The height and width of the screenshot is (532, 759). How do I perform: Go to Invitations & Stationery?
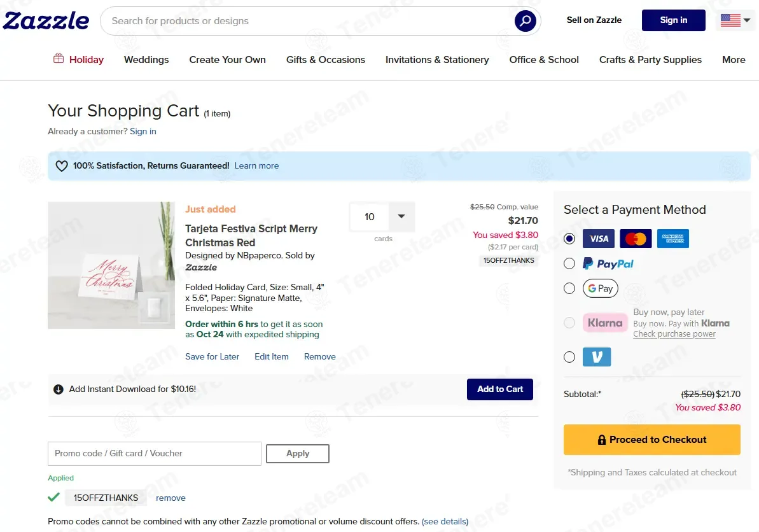click(x=437, y=60)
